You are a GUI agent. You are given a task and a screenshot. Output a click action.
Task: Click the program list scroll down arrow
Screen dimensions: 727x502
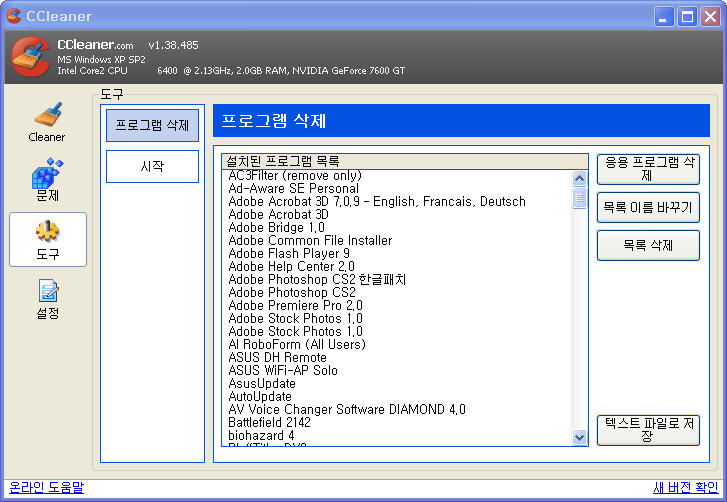pos(579,437)
